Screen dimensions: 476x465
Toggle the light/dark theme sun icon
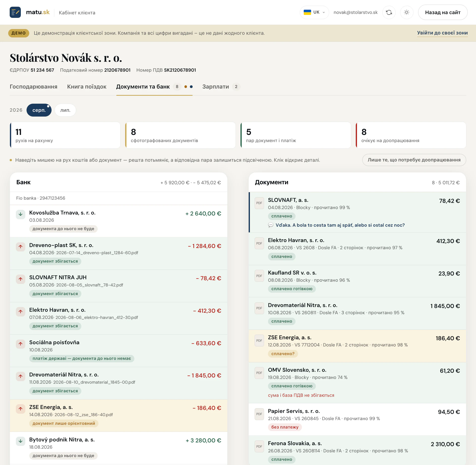click(407, 12)
